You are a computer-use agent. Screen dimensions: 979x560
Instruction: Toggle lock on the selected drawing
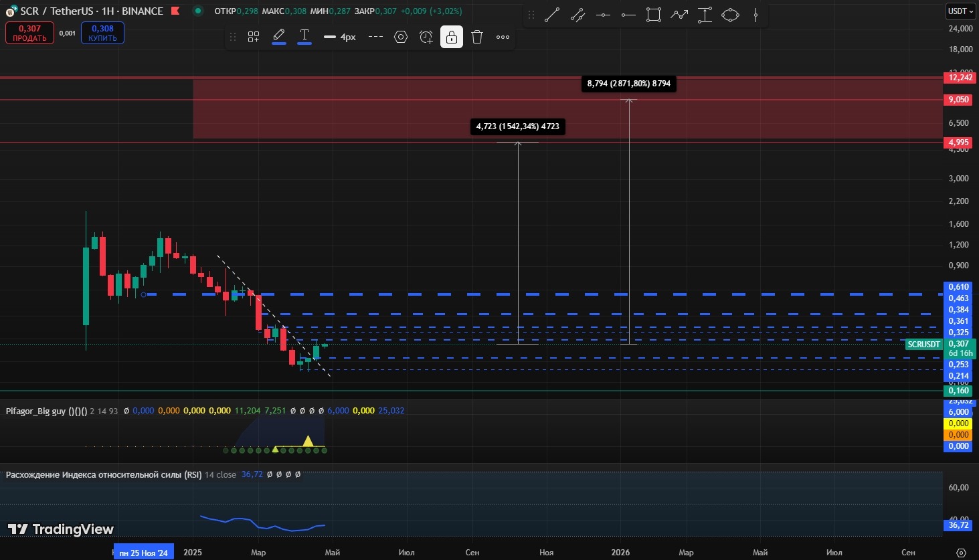point(452,37)
